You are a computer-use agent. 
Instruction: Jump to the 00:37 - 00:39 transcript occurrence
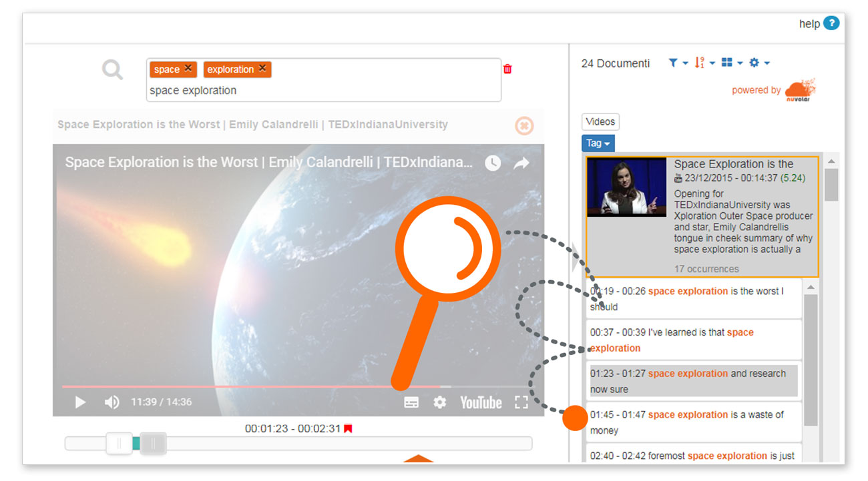693,340
